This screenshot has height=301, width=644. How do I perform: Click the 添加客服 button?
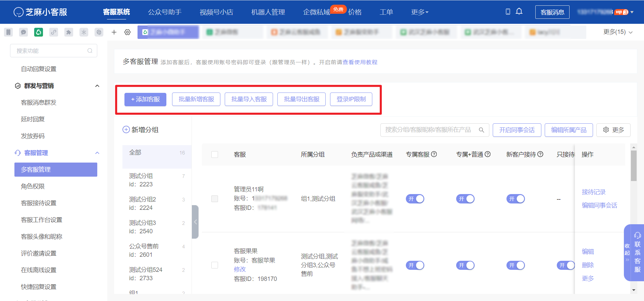145,99
